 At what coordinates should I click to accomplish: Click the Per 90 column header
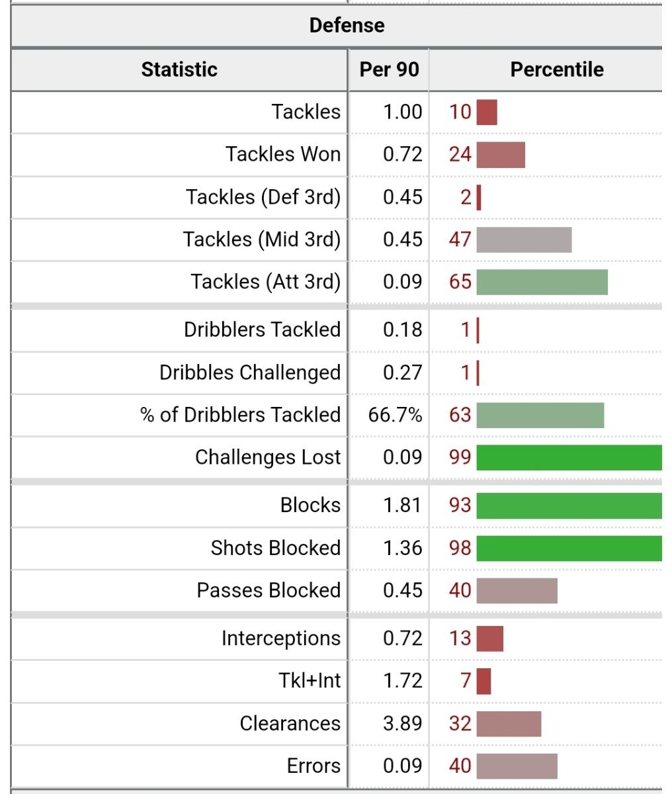point(389,69)
